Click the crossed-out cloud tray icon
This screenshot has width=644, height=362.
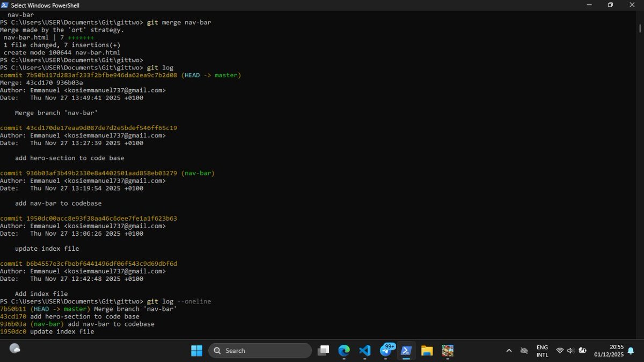pyautogui.click(x=524, y=351)
